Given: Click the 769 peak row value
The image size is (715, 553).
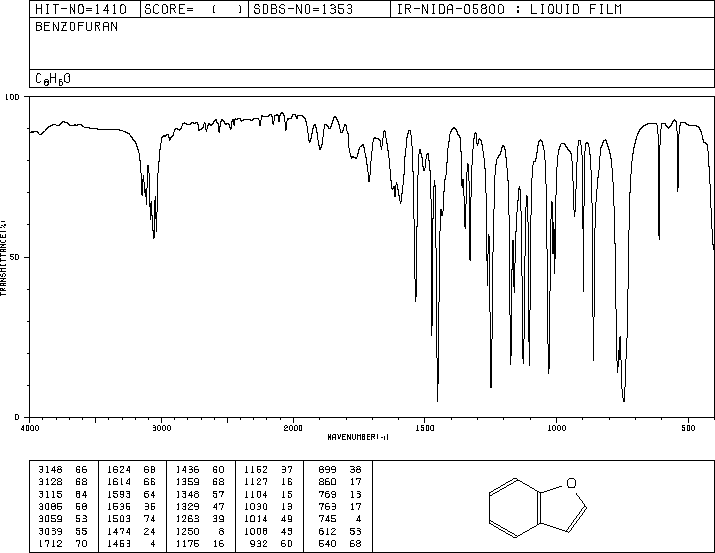Looking at the screenshot, I should [327, 494].
